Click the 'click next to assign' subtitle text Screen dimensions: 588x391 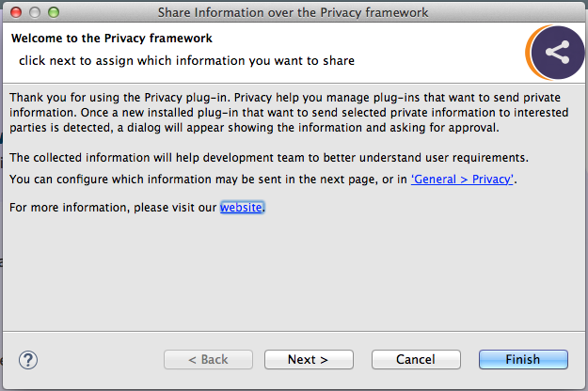click(x=187, y=61)
